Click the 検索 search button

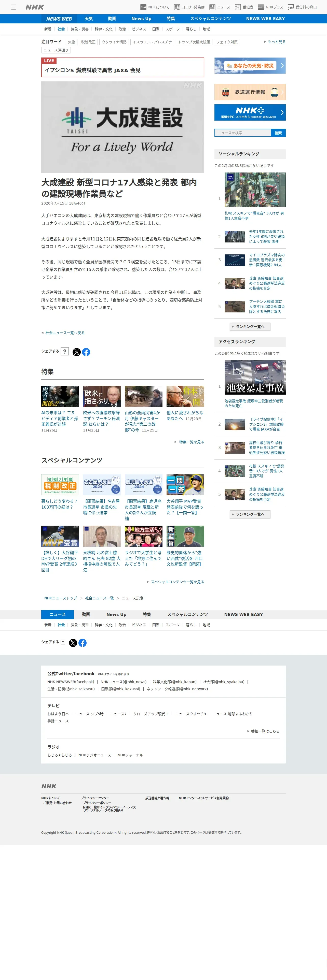point(278,133)
